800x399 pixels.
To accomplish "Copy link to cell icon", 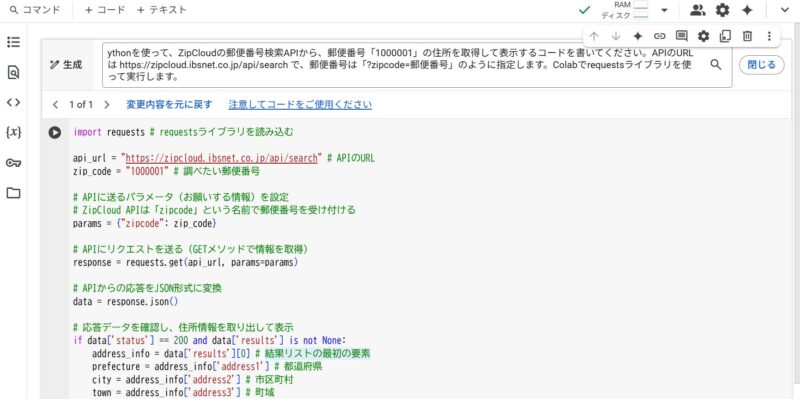I will (x=660, y=36).
